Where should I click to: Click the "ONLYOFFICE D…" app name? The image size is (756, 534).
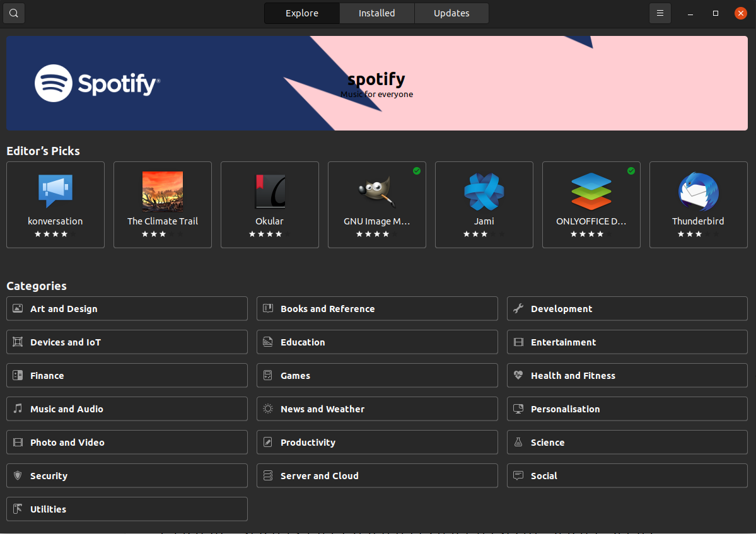point(591,221)
